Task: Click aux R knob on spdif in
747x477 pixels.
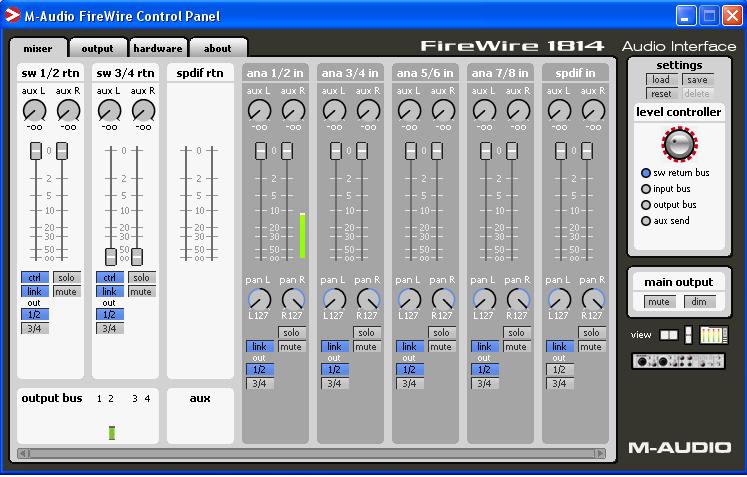Action: [x=594, y=111]
